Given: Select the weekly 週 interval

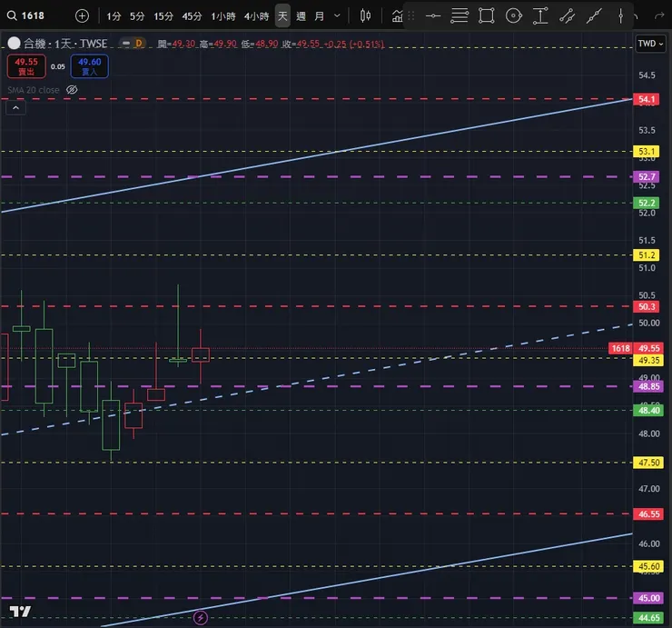Looking at the screenshot, I should pyautogui.click(x=301, y=16).
